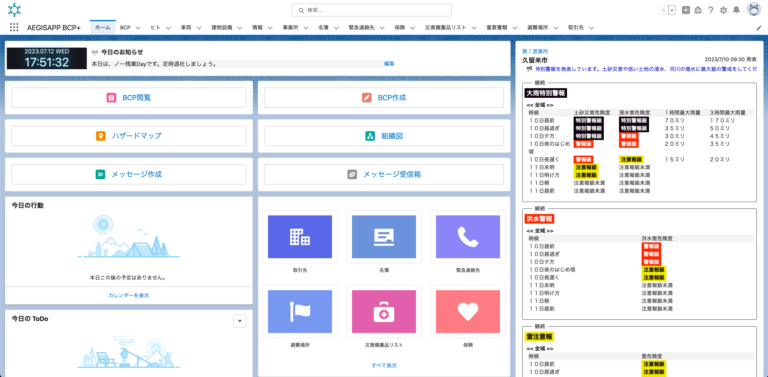Viewport: 768px width, 377px height.
Task: Click the AEGISAPP snowflake logo
Action: tap(14, 10)
